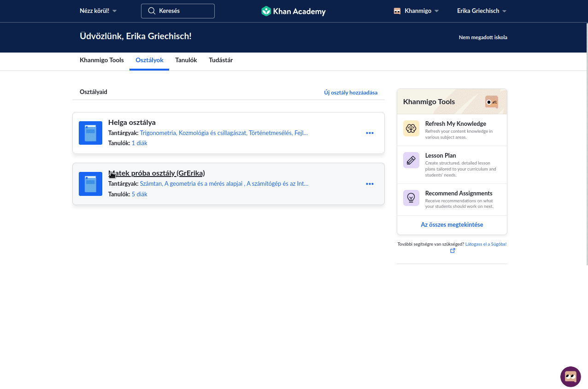Screen dimensions: 588x389
Task: Click the Refresh My Knowledge brain icon
Action: pyautogui.click(x=411, y=129)
